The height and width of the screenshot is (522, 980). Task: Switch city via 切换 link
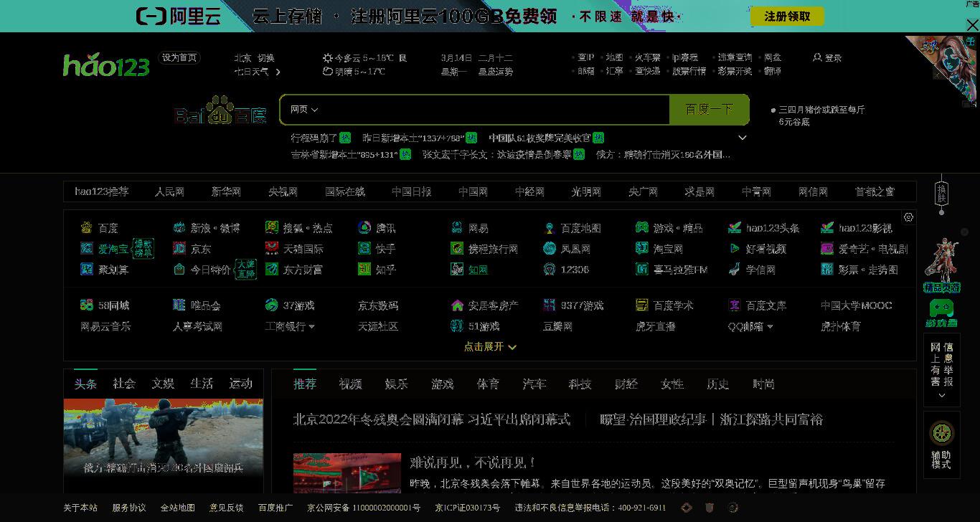(265, 58)
